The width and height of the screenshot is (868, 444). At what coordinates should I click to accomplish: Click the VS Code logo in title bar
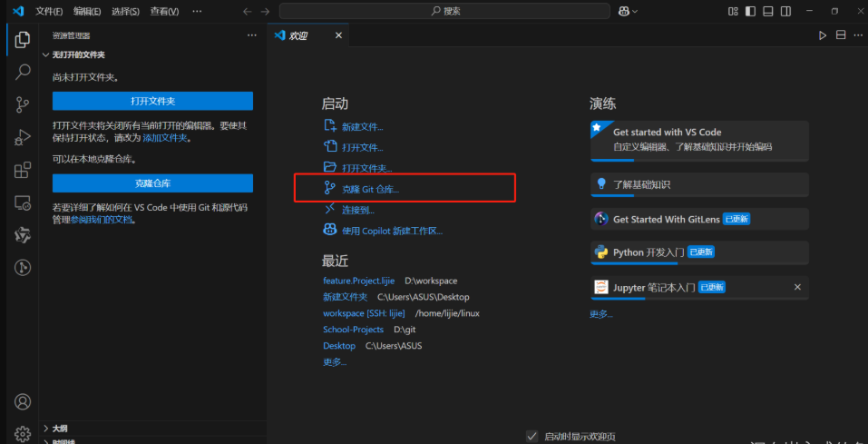tap(18, 11)
